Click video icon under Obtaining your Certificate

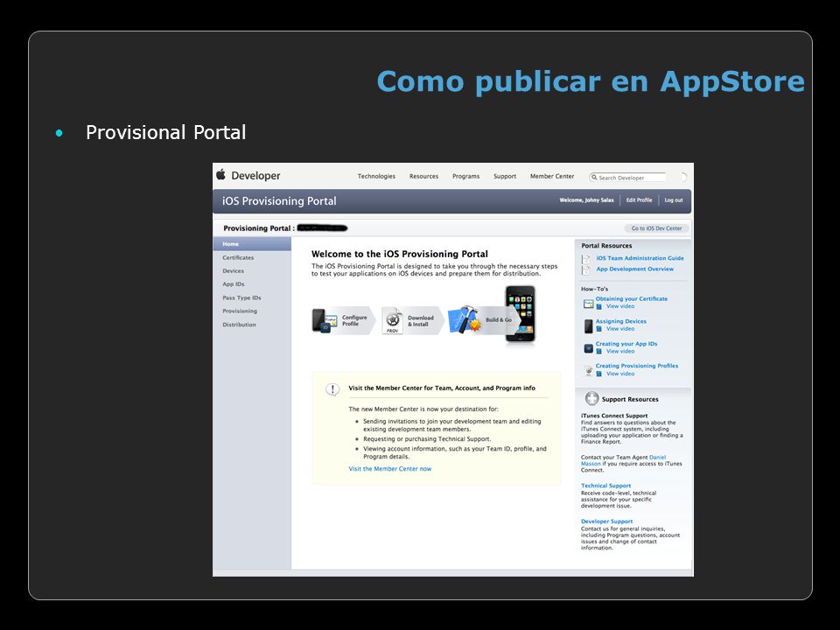598,307
